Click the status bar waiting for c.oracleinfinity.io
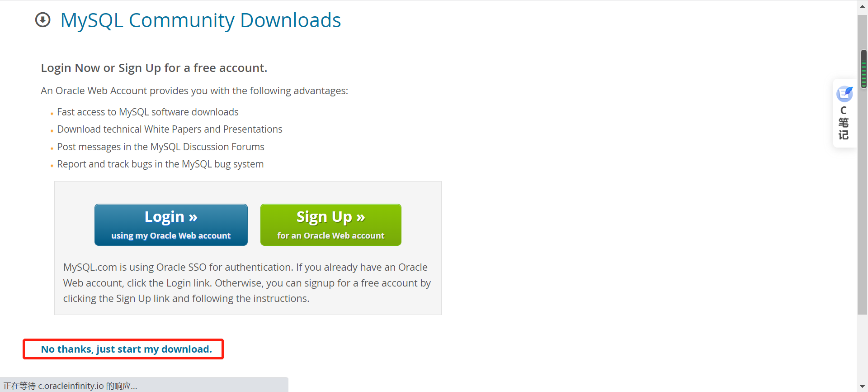This screenshot has width=868, height=392. pyautogui.click(x=144, y=386)
